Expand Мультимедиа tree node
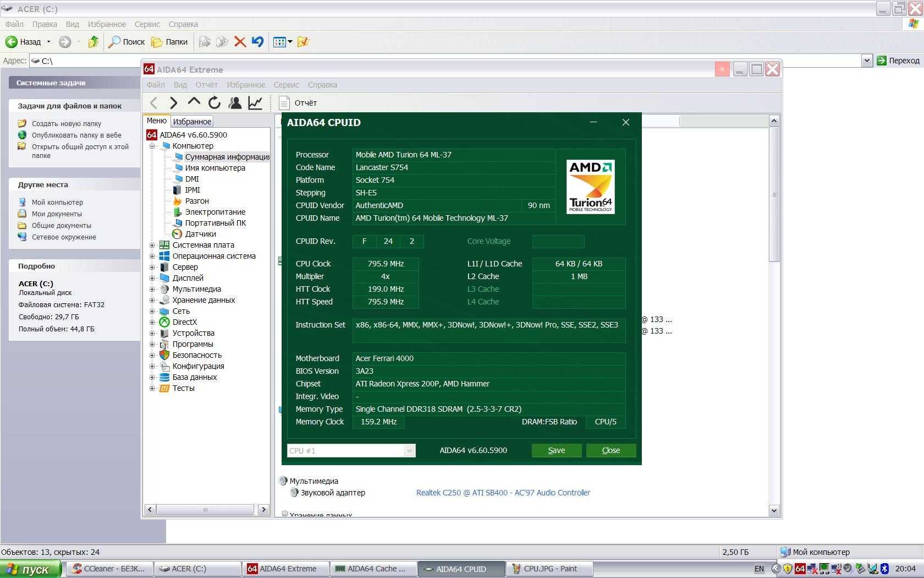Viewport: 924px width, 578px height. (152, 289)
